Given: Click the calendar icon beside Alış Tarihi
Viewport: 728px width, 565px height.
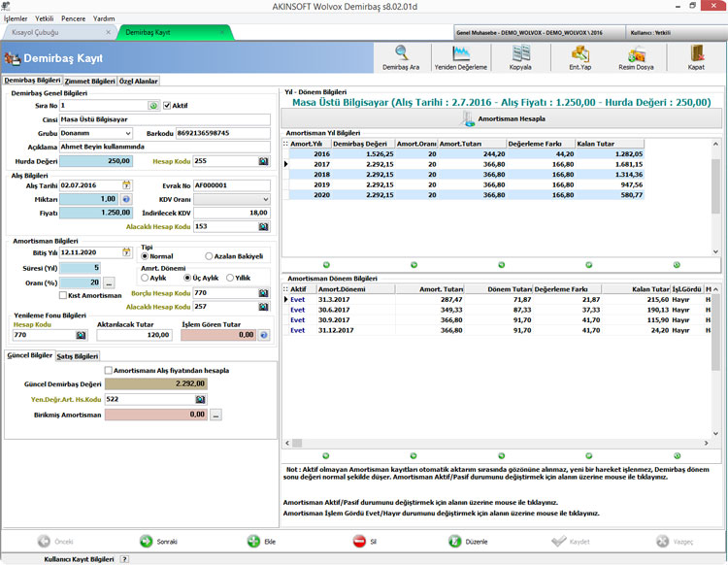Looking at the screenshot, I should [x=126, y=185].
